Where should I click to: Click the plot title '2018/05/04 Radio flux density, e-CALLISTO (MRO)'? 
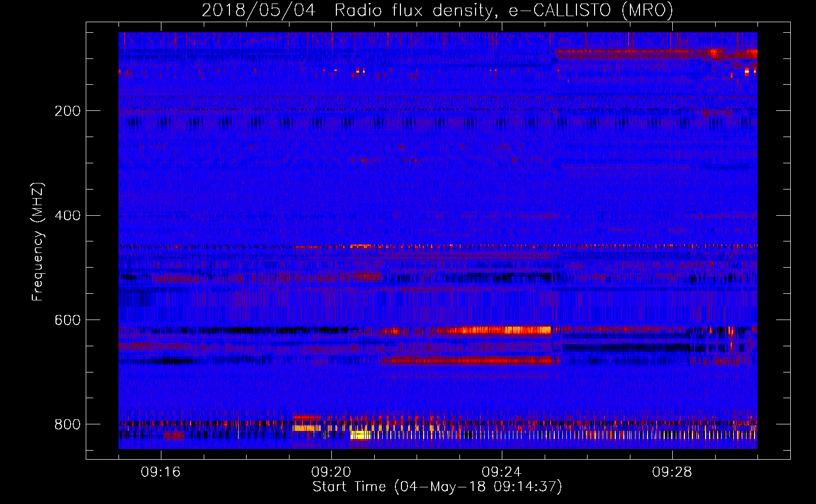437,10
